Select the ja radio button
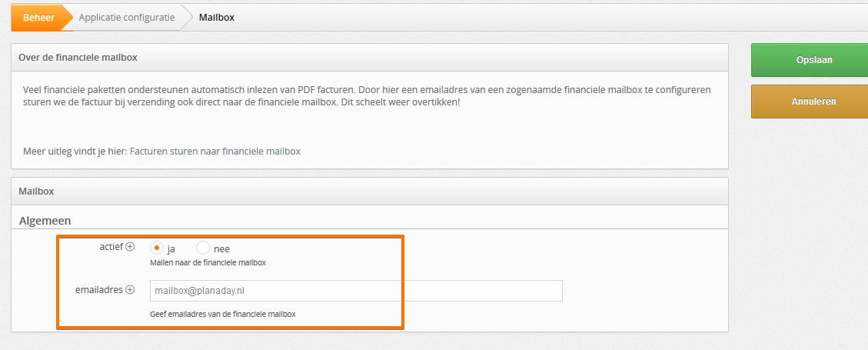The image size is (868, 350). 157,248
